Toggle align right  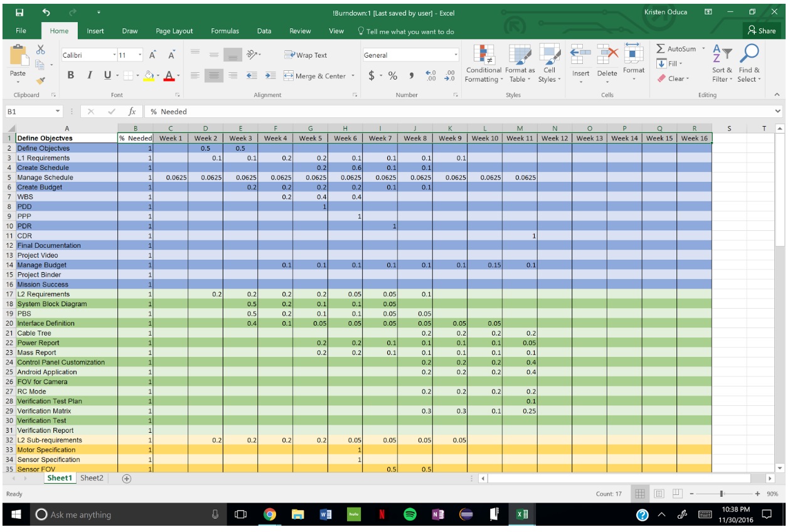coord(233,75)
